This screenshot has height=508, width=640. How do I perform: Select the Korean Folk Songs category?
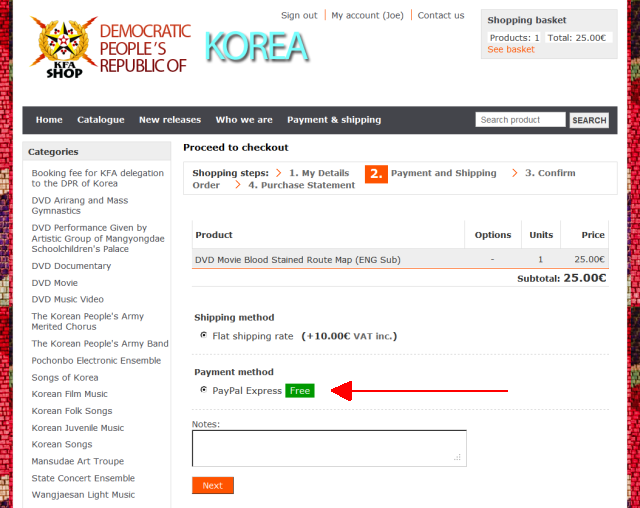pyautogui.click(x=72, y=411)
